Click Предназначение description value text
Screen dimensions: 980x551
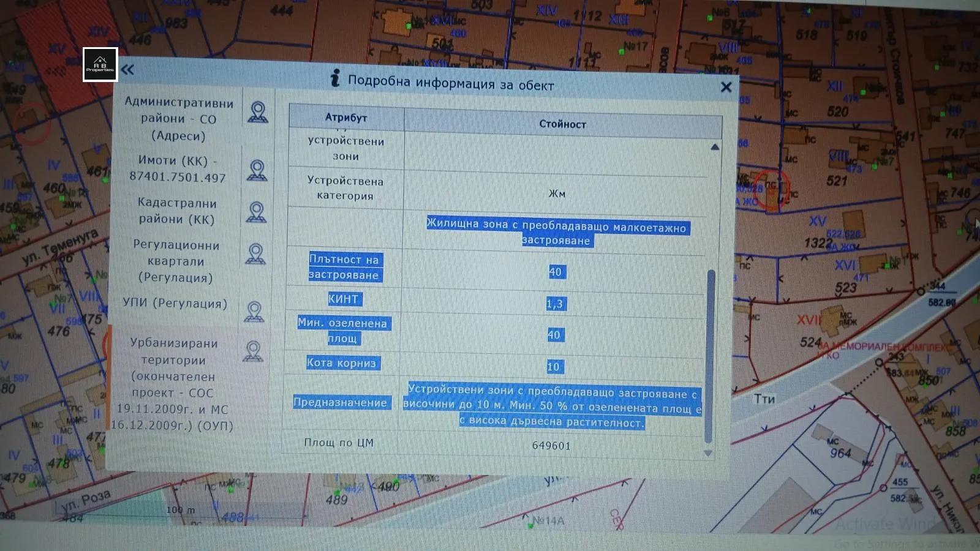pyautogui.click(x=552, y=405)
